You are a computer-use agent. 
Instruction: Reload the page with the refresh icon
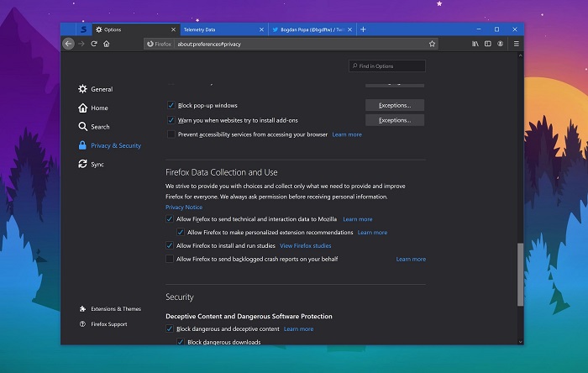point(94,44)
